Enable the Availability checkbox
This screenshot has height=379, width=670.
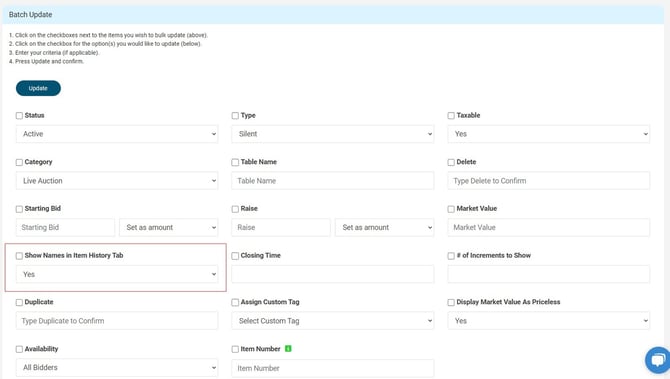click(x=19, y=349)
